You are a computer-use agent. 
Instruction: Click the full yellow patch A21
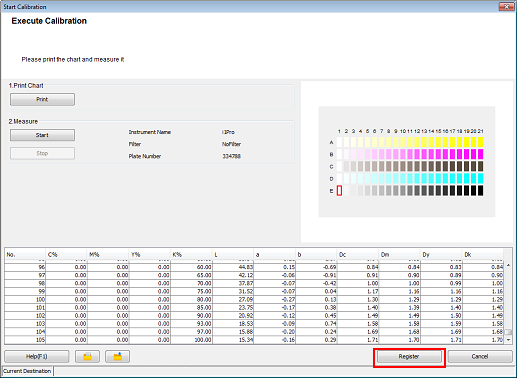click(480, 142)
